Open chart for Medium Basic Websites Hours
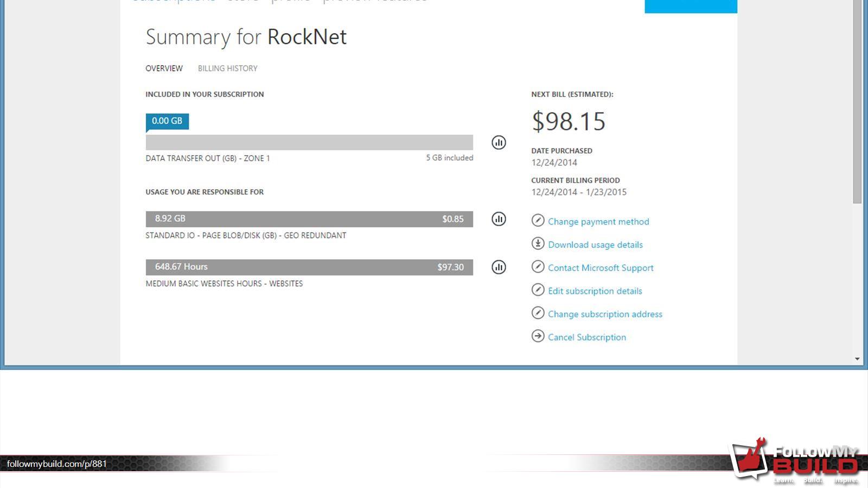Viewport: 868px width, 488px height. click(x=499, y=267)
